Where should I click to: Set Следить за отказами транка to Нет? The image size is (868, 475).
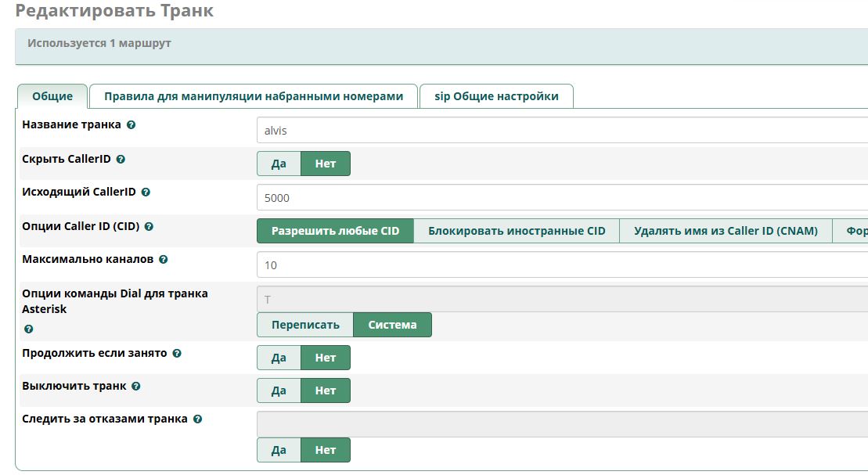(326, 450)
